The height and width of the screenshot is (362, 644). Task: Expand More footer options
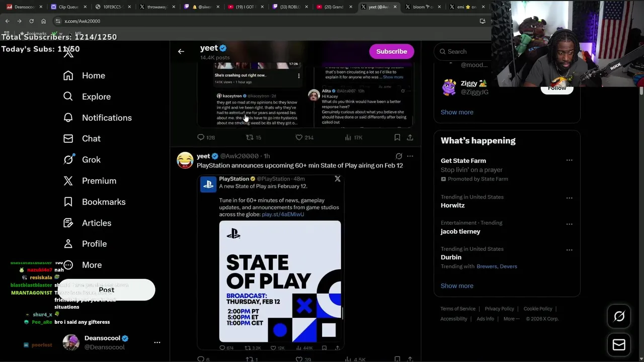(511, 319)
